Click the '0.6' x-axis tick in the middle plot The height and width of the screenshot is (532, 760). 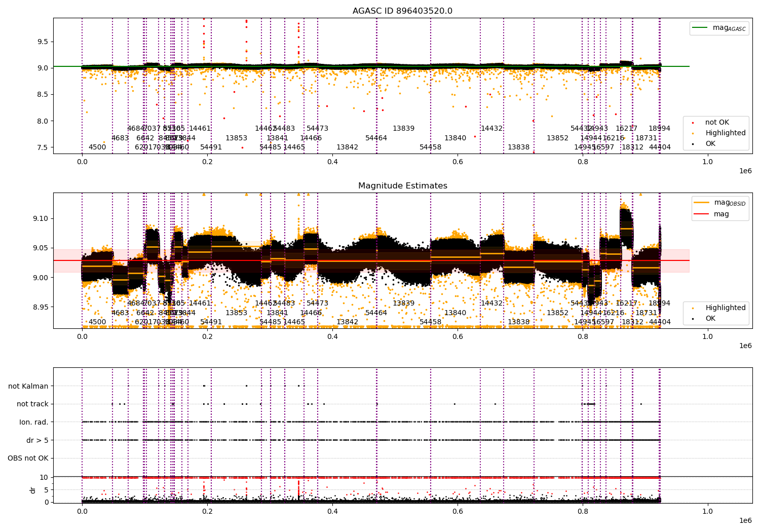pyautogui.click(x=458, y=336)
